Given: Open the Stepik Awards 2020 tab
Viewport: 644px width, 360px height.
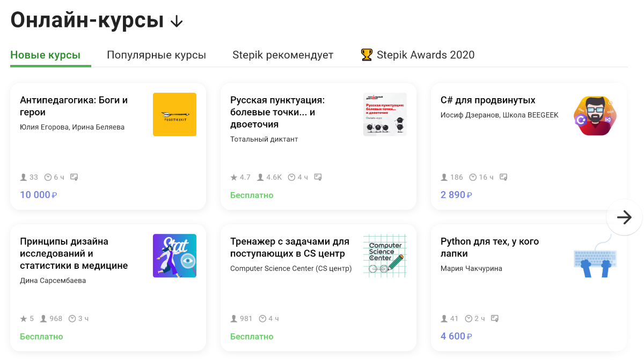Looking at the screenshot, I should pyautogui.click(x=426, y=55).
